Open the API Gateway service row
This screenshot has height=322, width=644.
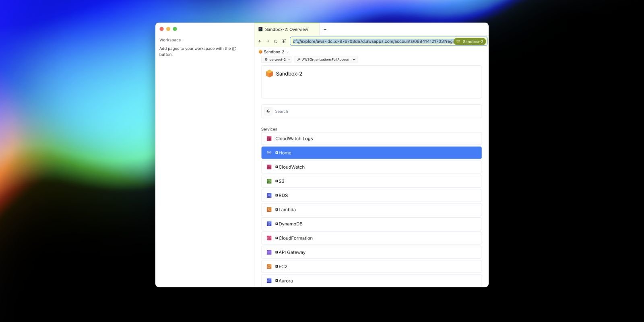click(372, 252)
